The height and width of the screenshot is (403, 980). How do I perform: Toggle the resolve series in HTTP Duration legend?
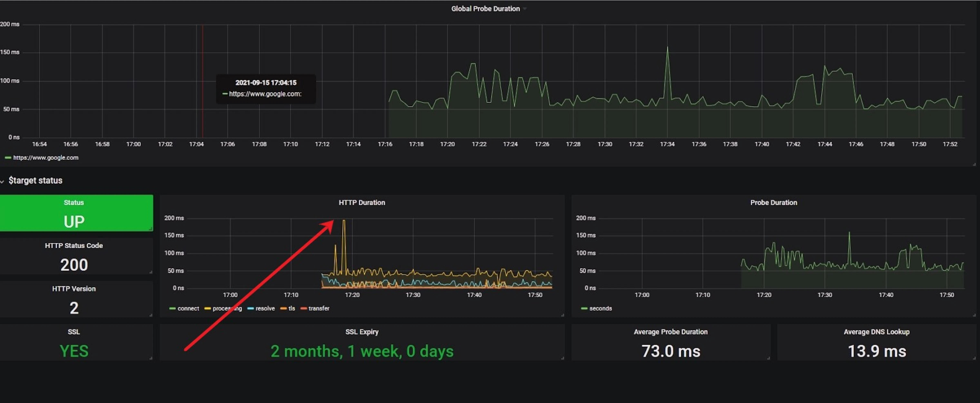[x=265, y=309]
